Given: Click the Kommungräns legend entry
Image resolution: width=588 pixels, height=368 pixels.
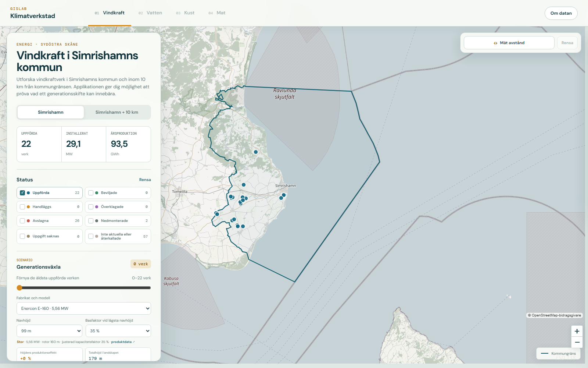Looking at the screenshot, I should (x=558, y=353).
